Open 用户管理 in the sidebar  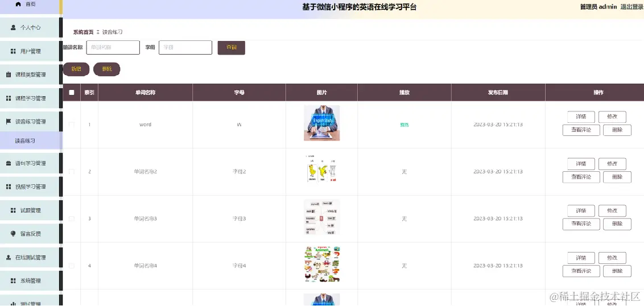30,51
